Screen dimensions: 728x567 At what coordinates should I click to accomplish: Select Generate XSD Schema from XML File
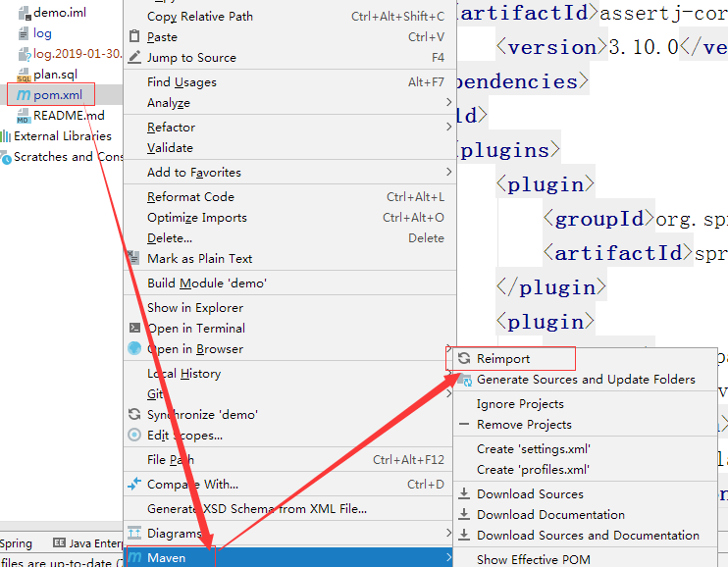click(289, 508)
